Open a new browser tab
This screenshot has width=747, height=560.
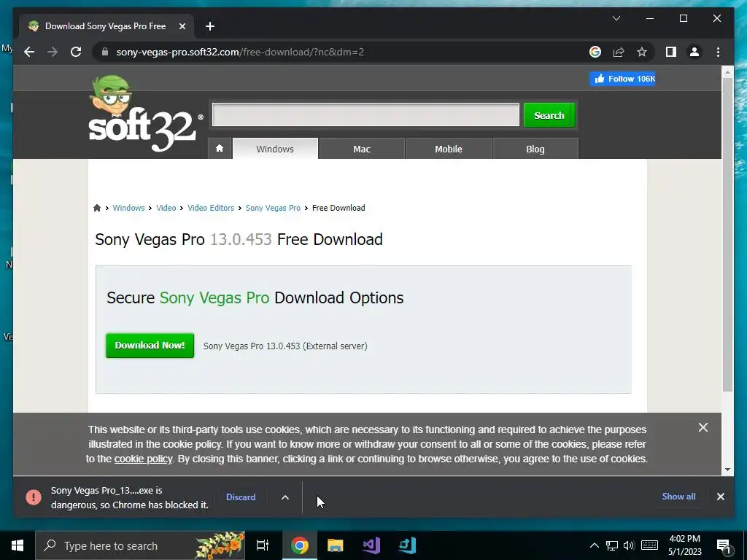click(209, 26)
